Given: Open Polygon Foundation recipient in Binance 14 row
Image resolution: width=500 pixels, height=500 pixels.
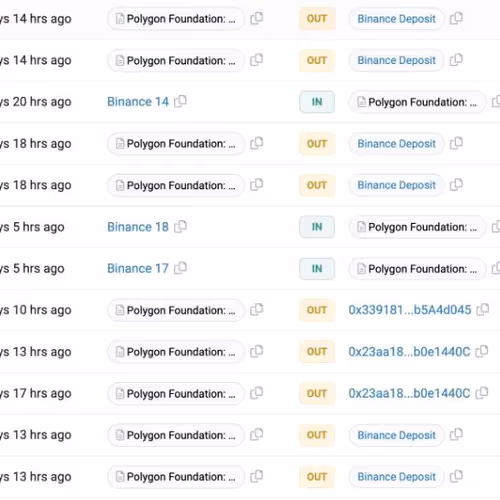Looking at the screenshot, I should pyautogui.click(x=417, y=102).
